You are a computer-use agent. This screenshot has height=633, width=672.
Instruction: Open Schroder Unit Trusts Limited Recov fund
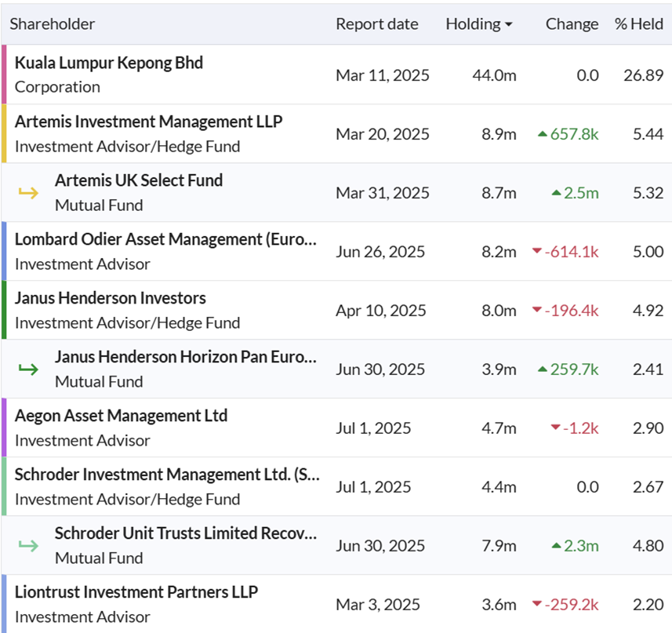point(186,533)
